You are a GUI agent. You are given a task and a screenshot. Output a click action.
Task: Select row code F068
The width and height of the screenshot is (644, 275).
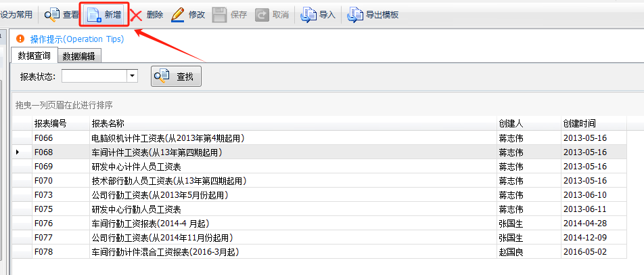(x=43, y=152)
